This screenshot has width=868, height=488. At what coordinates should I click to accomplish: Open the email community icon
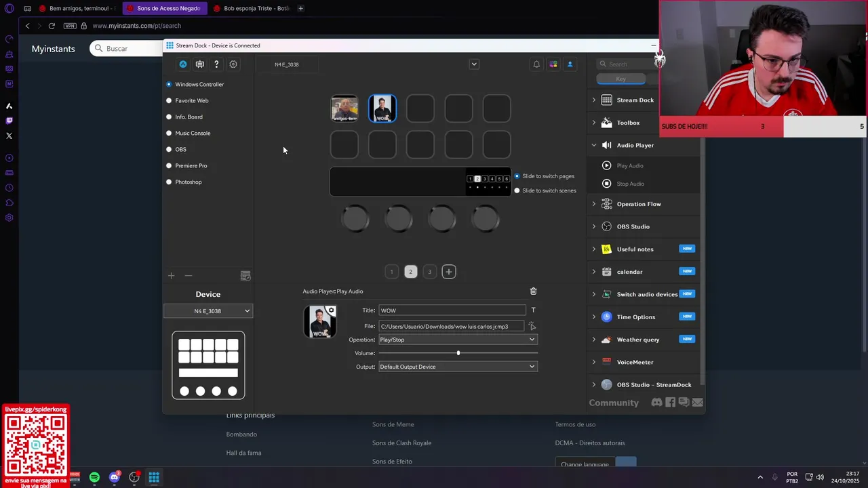pos(697,403)
